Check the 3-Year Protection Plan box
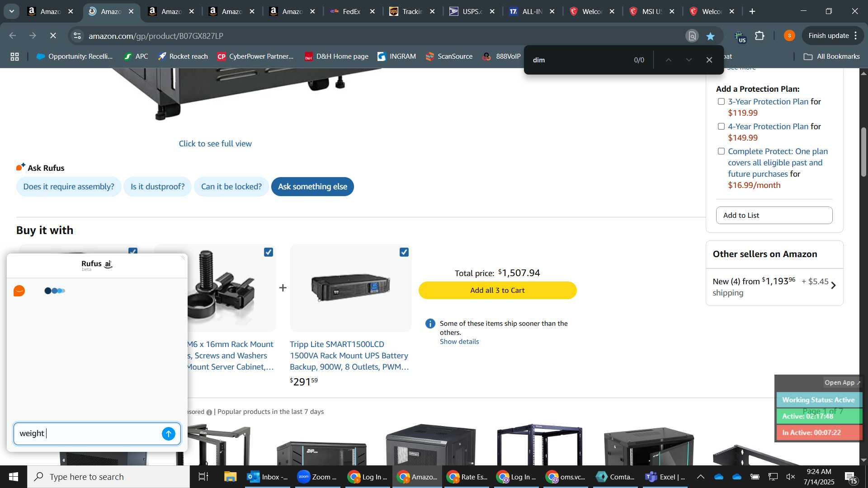 (x=721, y=102)
